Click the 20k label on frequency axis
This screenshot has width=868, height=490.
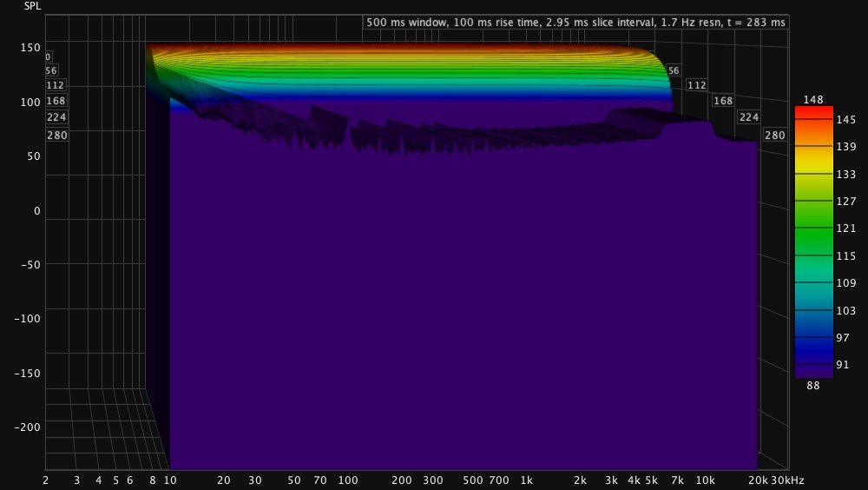(759, 480)
